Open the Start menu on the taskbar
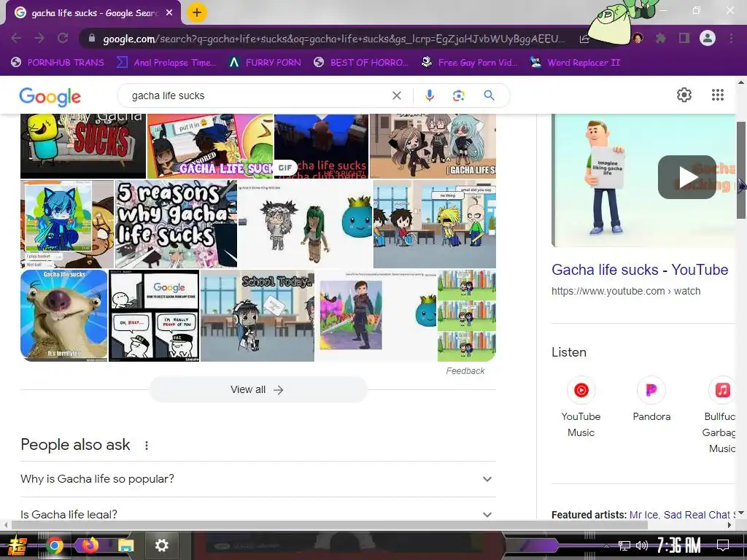 [x=18, y=545]
